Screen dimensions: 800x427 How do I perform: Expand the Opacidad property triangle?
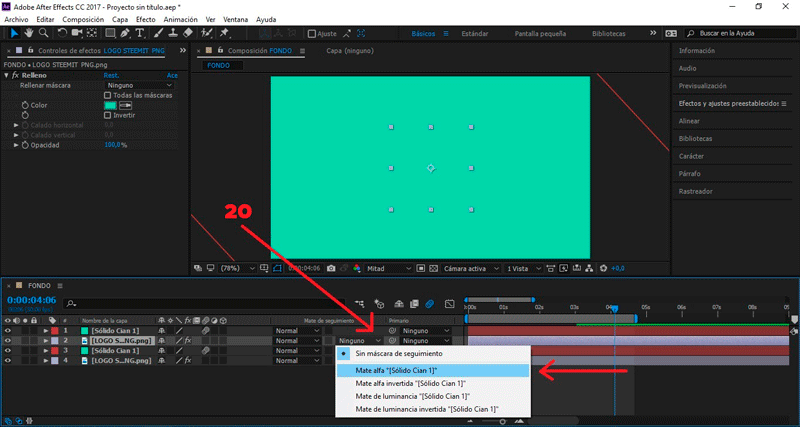(x=16, y=145)
